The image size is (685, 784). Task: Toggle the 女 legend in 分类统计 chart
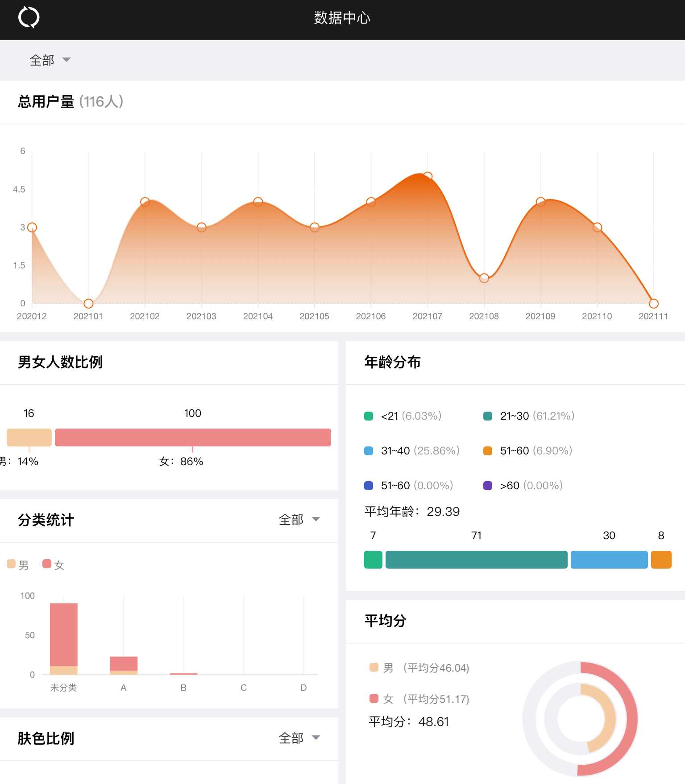click(x=54, y=565)
